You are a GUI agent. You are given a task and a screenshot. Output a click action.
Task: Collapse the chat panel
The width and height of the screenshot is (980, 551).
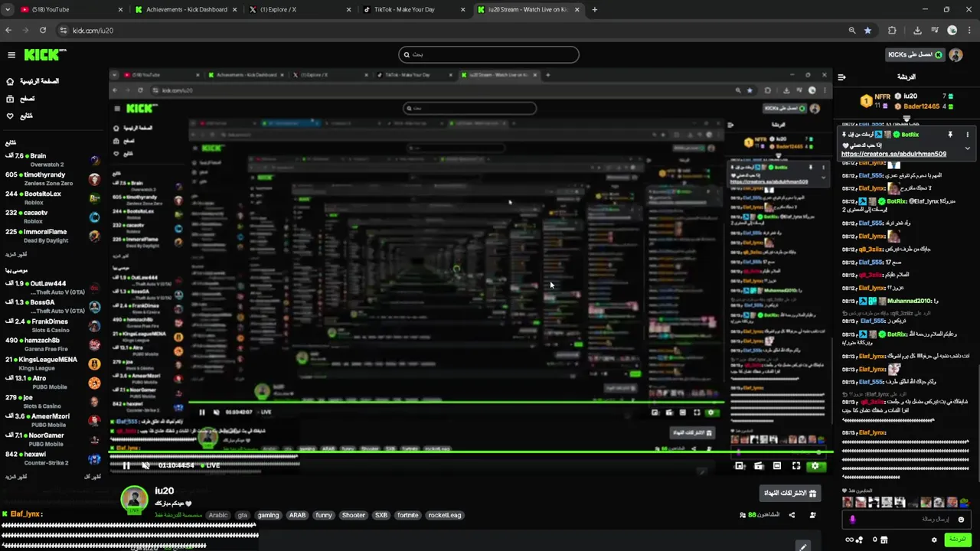pos(841,77)
